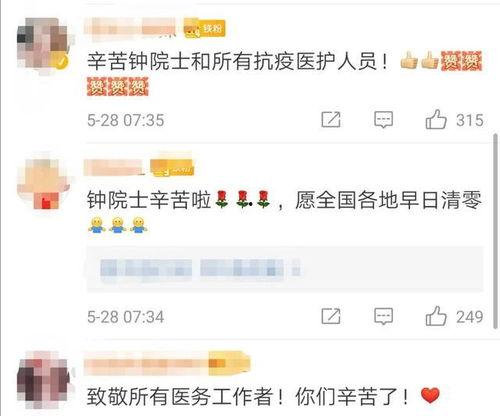Click the 315 like count

(470, 120)
